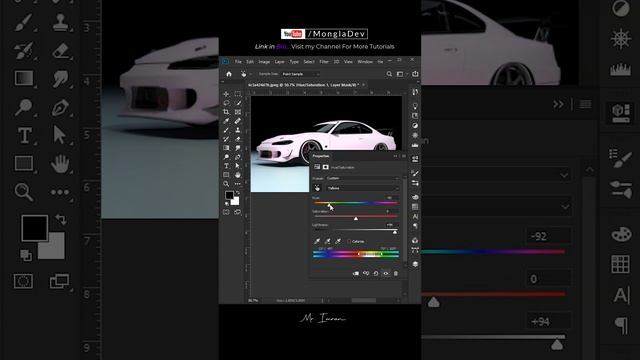Click the Hue slider track

(x=356, y=203)
